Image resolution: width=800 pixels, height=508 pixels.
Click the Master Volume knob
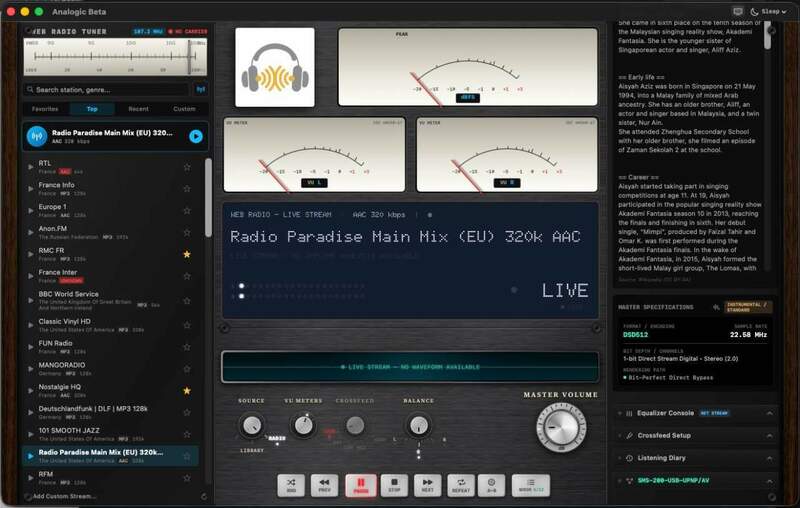[x=561, y=427]
